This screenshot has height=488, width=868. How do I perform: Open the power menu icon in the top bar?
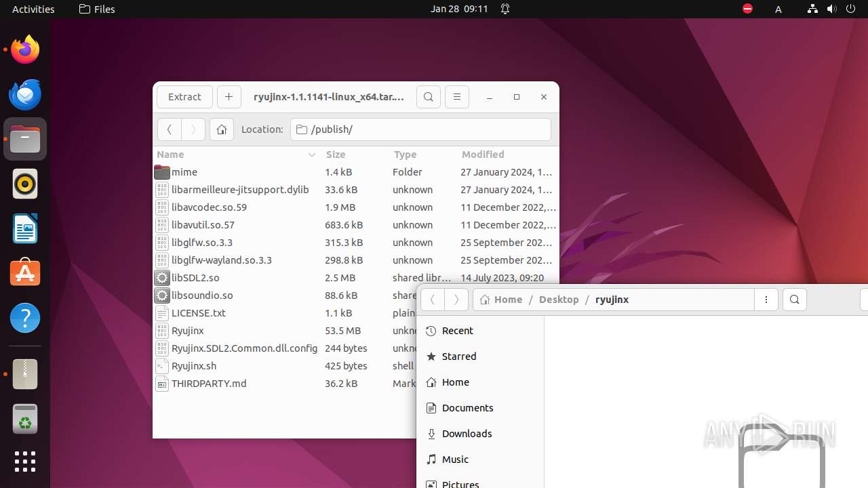pyautogui.click(x=850, y=9)
